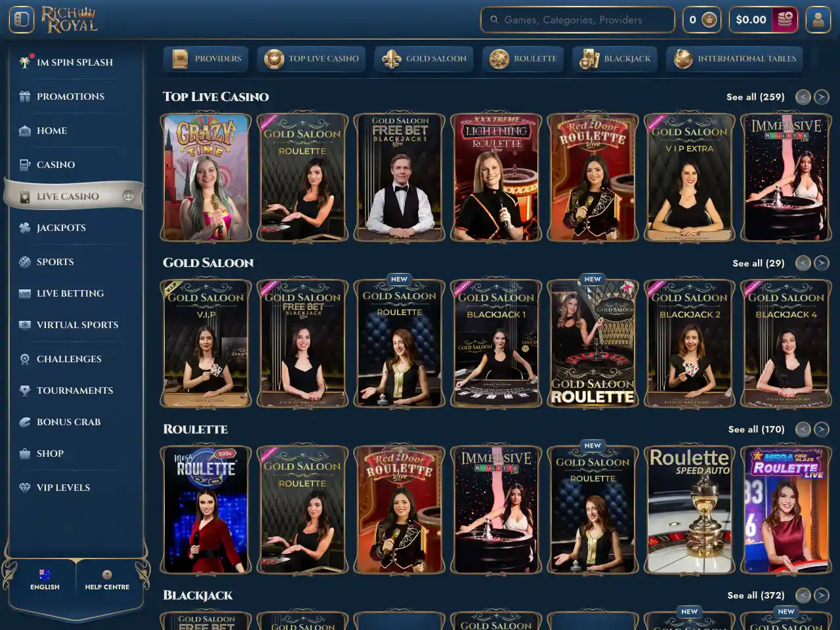Select the Providers category tab
Screen dimensions: 840x630
pos(206,58)
